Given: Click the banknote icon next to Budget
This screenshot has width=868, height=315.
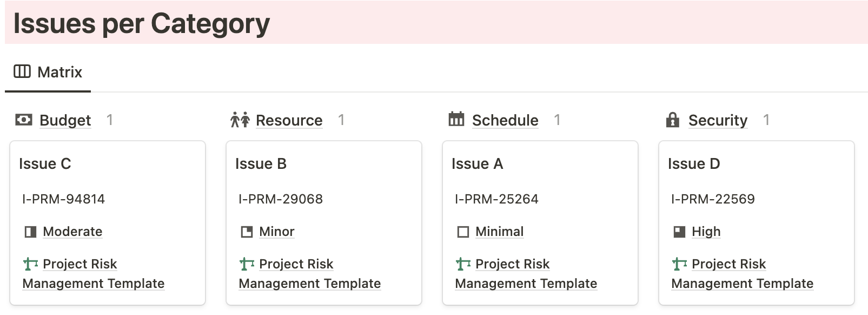Looking at the screenshot, I should [24, 120].
